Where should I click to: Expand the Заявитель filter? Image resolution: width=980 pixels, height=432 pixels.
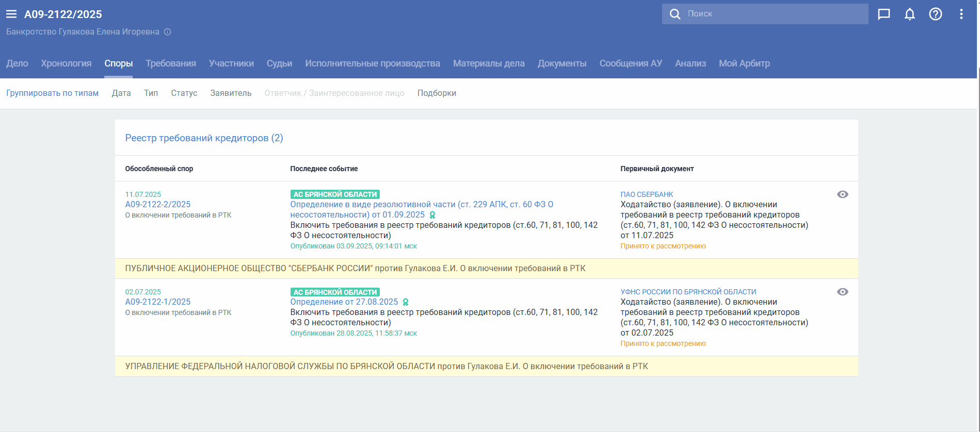click(x=231, y=93)
